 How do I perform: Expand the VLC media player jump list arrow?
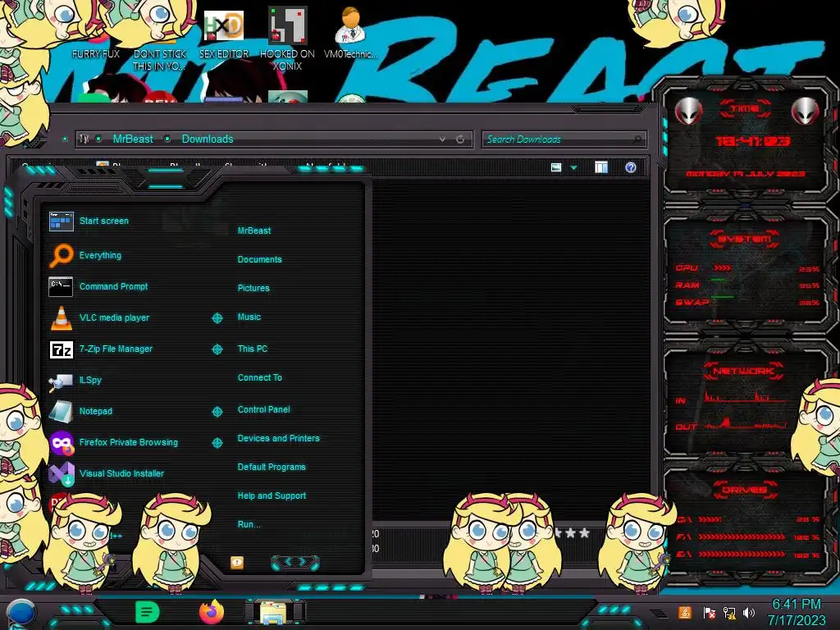217,318
